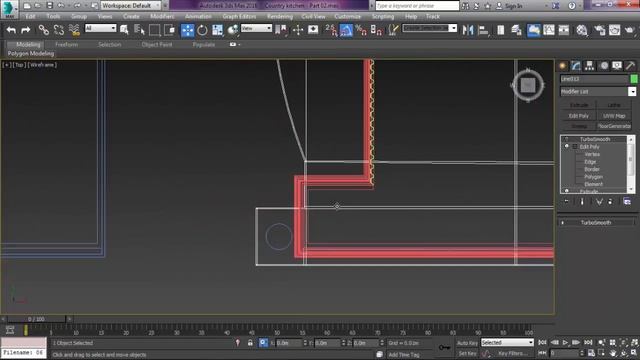Screen dimensions: 640x360
Task: Click the Extrude modifier button
Action: tap(579, 105)
